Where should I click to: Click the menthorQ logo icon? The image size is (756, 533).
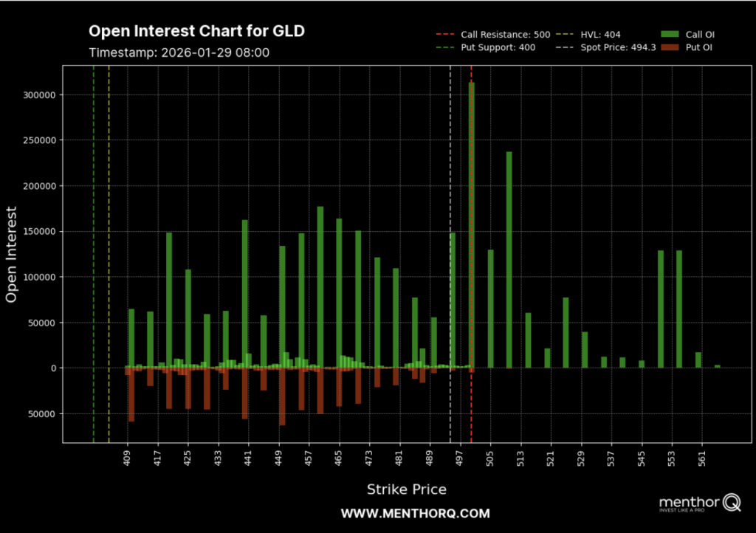click(x=697, y=503)
